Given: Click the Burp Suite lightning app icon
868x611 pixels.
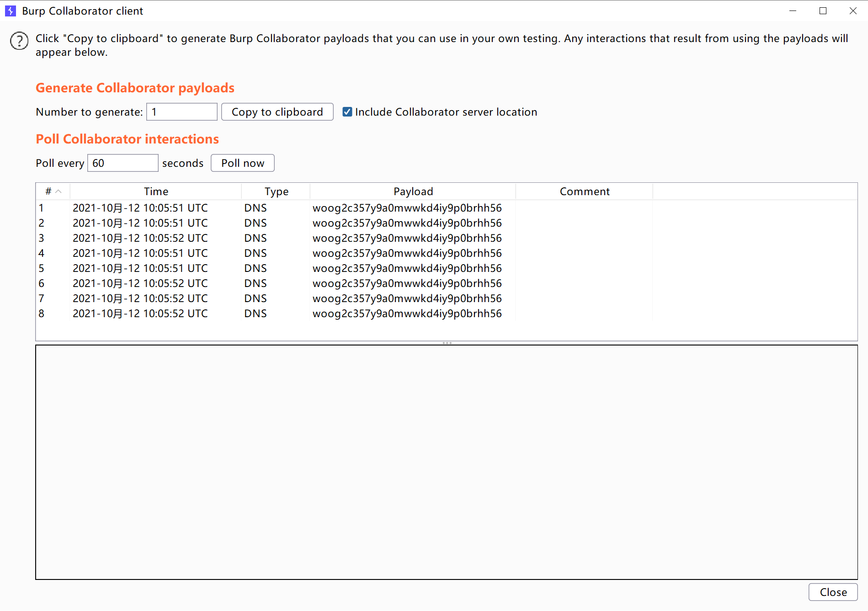Looking at the screenshot, I should (x=10, y=11).
